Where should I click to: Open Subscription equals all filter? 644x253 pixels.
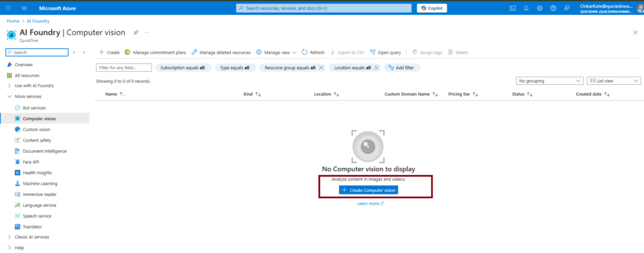point(183,68)
